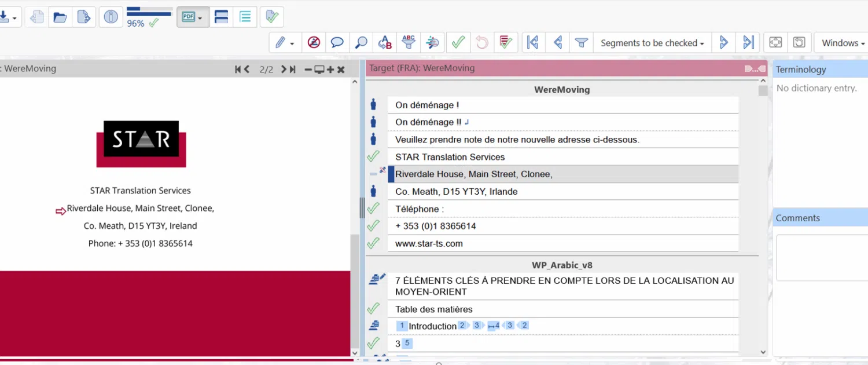The height and width of the screenshot is (365, 868).
Task: Click the teal text lines view icon
Action: pos(245,17)
